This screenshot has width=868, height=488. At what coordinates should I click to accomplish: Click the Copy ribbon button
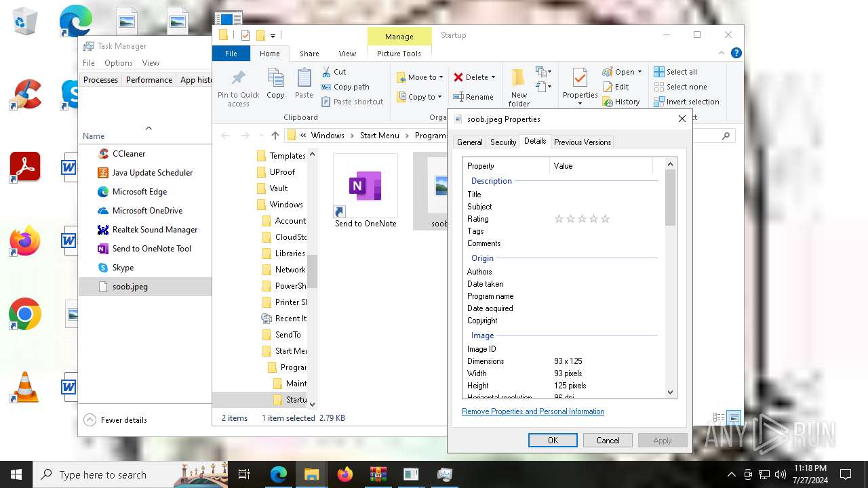pyautogui.click(x=275, y=85)
